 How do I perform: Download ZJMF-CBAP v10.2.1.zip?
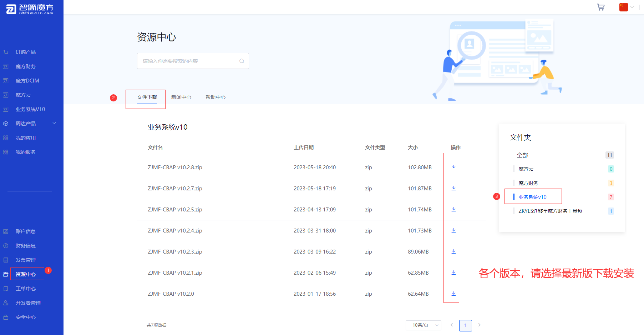point(453,272)
